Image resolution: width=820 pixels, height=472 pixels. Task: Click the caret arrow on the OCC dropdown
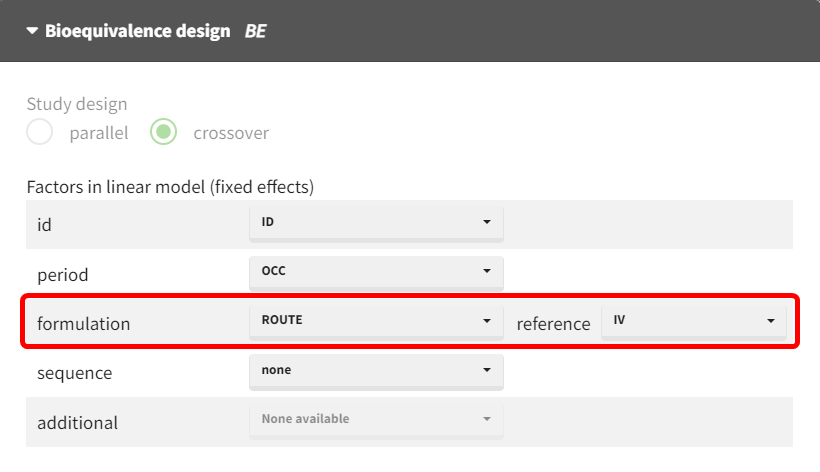pyautogui.click(x=486, y=271)
